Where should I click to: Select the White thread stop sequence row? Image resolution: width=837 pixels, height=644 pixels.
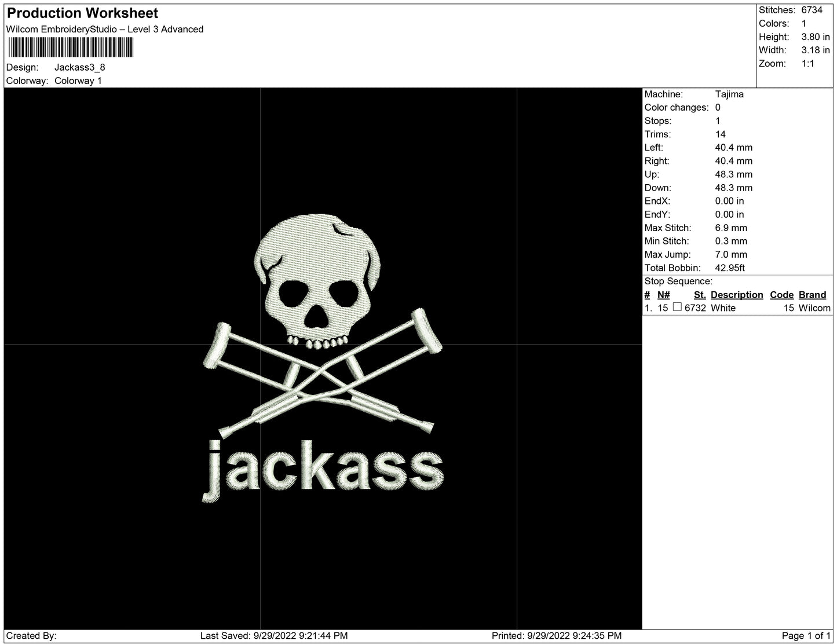(x=737, y=308)
